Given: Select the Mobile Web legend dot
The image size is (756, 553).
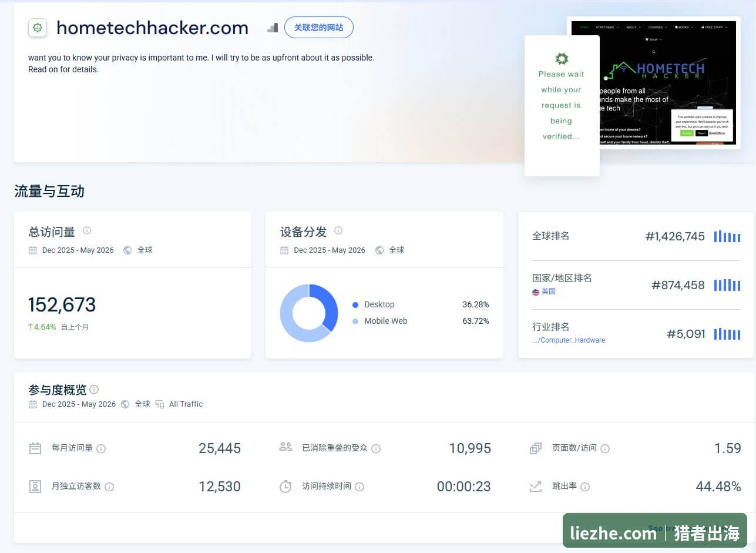Looking at the screenshot, I should point(355,321).
